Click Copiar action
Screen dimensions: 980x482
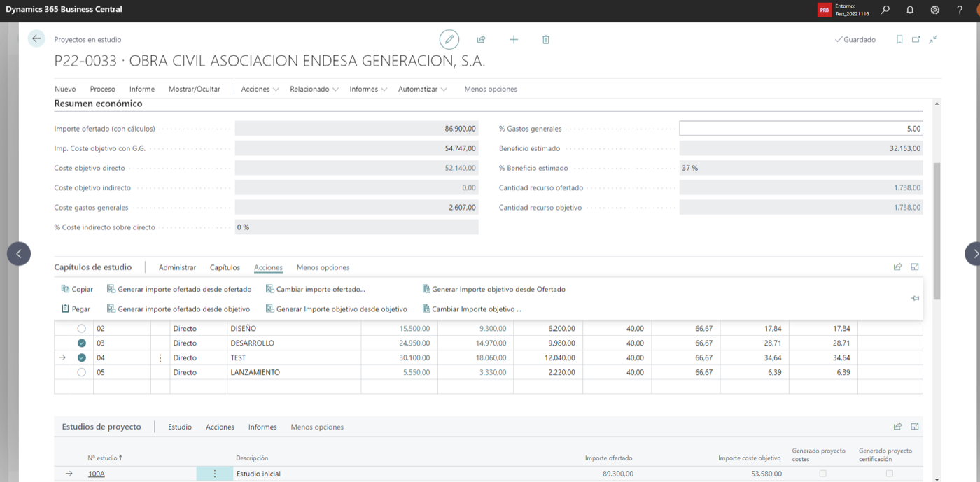point(77,289)
